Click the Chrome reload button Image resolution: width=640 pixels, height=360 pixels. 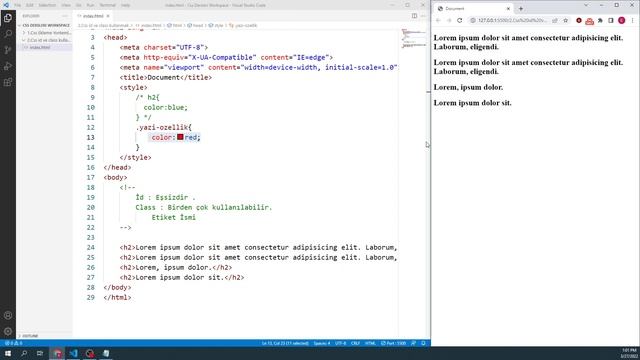point(460,20)
